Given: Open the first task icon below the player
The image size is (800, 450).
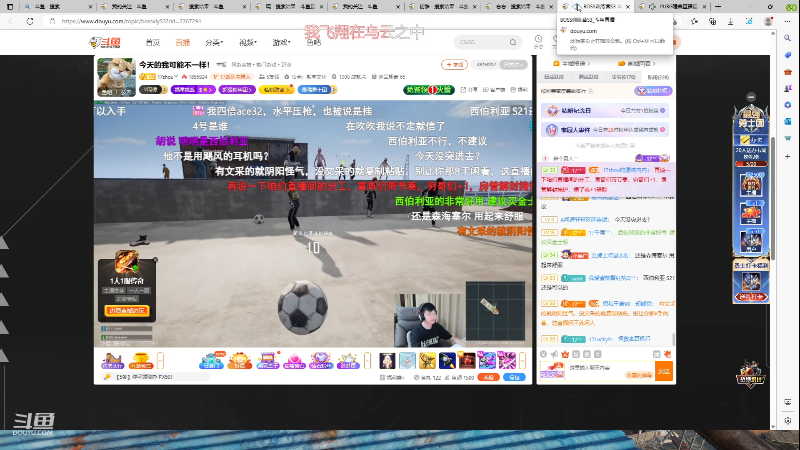Looking at the screenshot, I should coord(112,361).
